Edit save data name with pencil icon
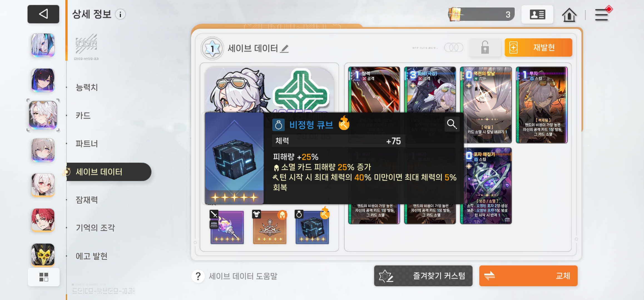This screenshot has width=644, height=300. point(284,49)
